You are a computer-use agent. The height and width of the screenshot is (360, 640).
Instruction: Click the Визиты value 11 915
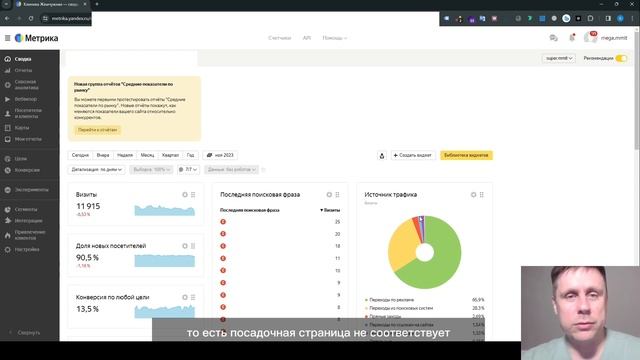point(88,206)
